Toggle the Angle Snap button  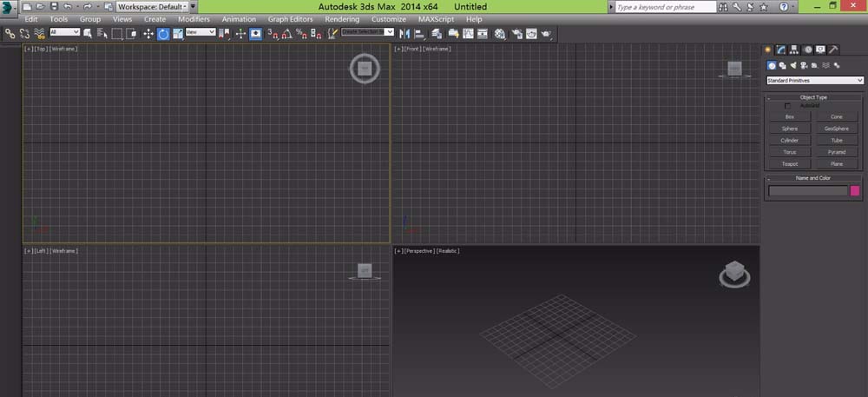pos(286,34)
